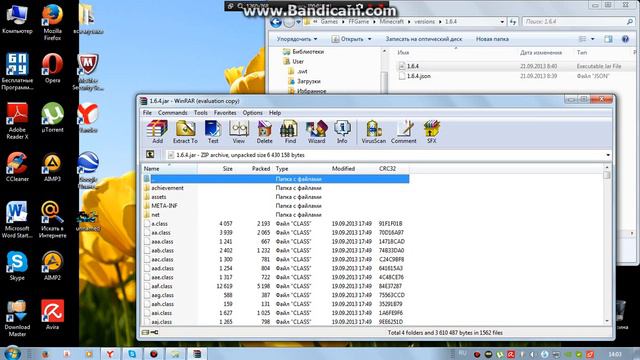Open the Options menu
The width and height of the screenshot is (640, 360).
(253, 113)
